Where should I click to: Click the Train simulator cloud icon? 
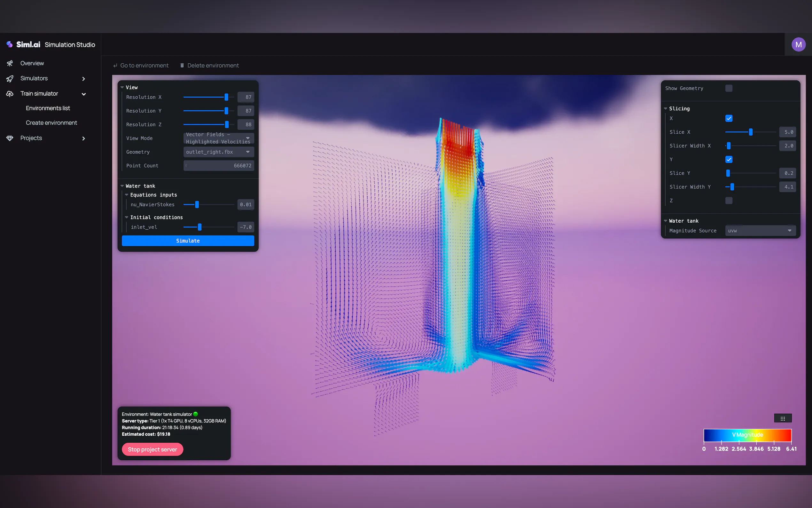pyautogui.click(x=10, y=94)
